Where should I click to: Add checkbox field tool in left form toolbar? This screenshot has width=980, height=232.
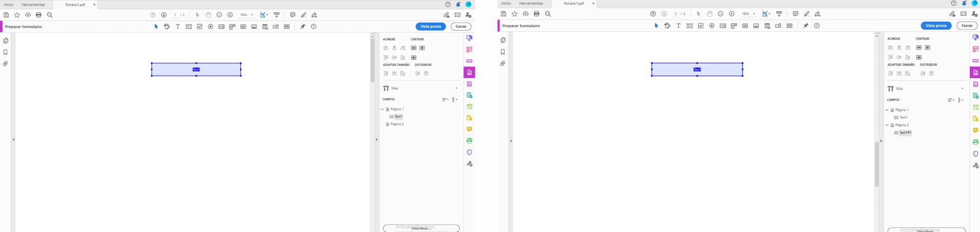200,27
